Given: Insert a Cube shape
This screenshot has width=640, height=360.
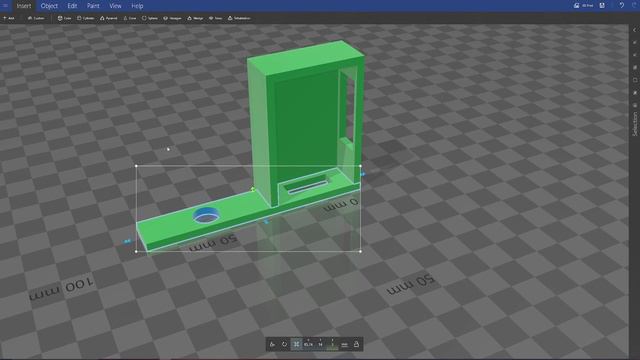Looking at the screenshot, I should coord(64,18).
